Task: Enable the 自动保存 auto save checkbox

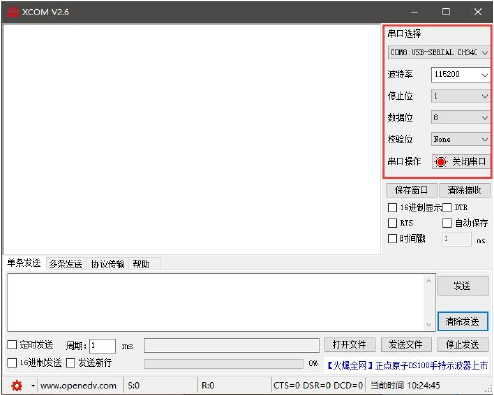Action: pos(447,223)
